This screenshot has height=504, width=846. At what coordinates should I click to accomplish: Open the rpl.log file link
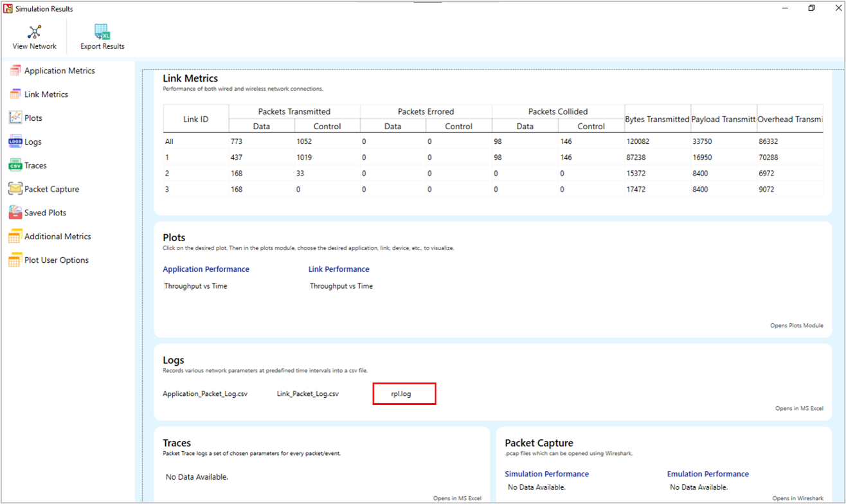click(x=401, y=393)
